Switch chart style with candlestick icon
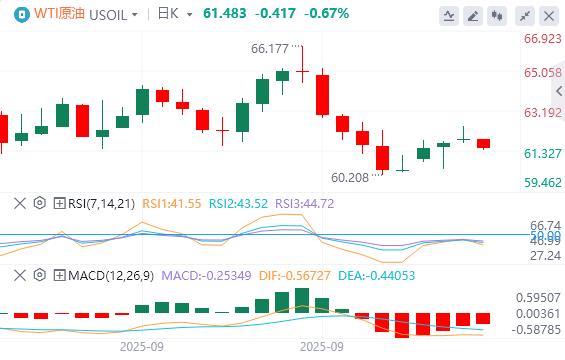Image resolution: width=565 pixels, height=360 pixels. tap(497, 16)
